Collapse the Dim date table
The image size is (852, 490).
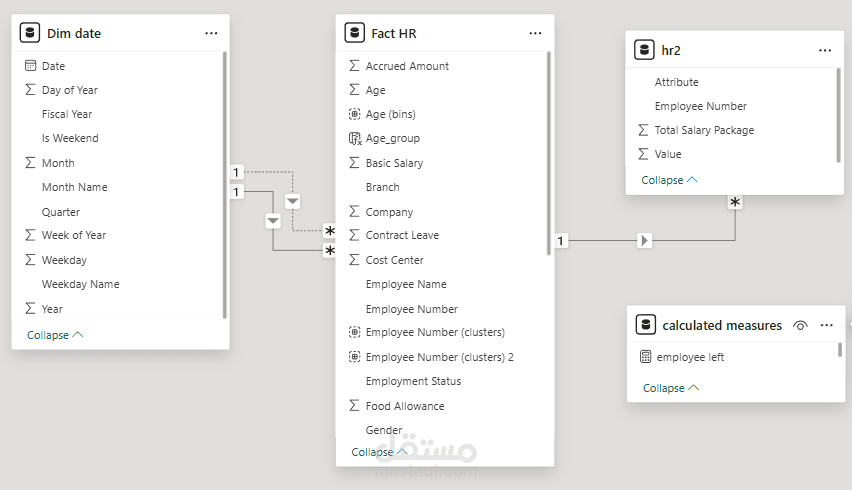click(55, 335)
